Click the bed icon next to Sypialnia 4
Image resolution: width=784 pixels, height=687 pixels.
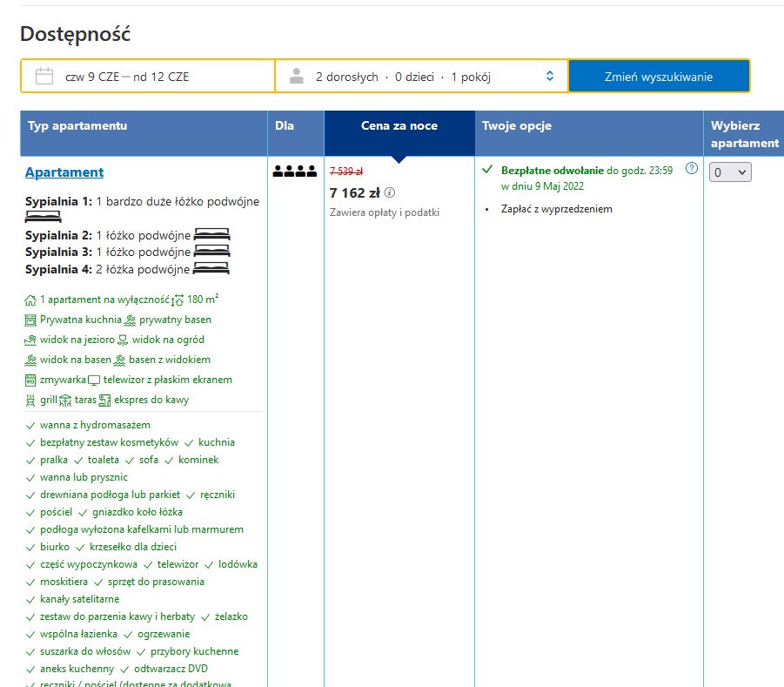pos(211,268)
